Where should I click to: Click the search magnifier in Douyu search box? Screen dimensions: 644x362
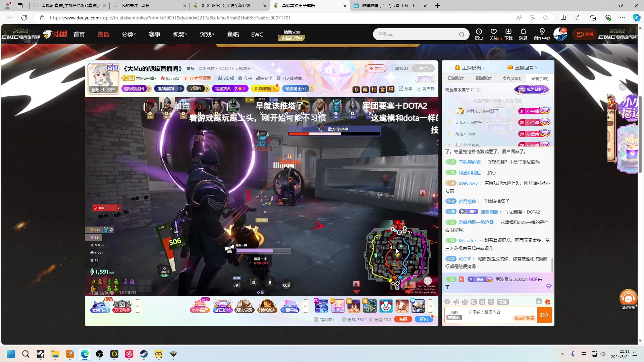(462, 34)
